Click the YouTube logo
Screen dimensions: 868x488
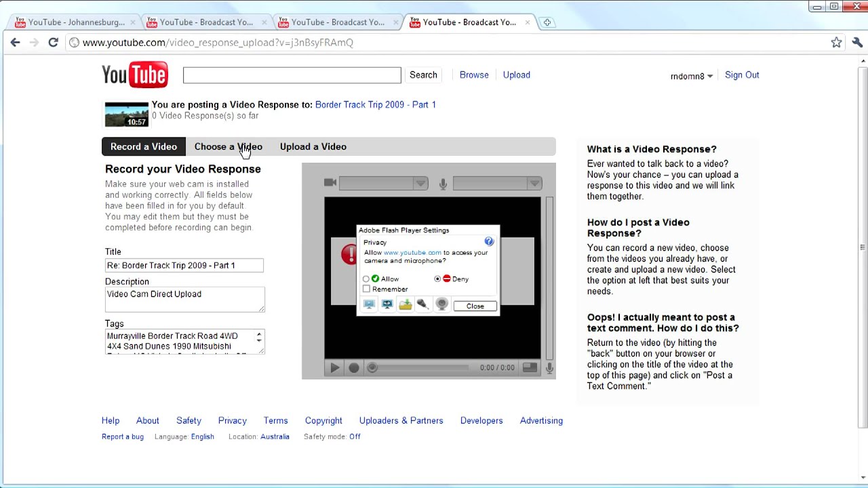(135, 75)
